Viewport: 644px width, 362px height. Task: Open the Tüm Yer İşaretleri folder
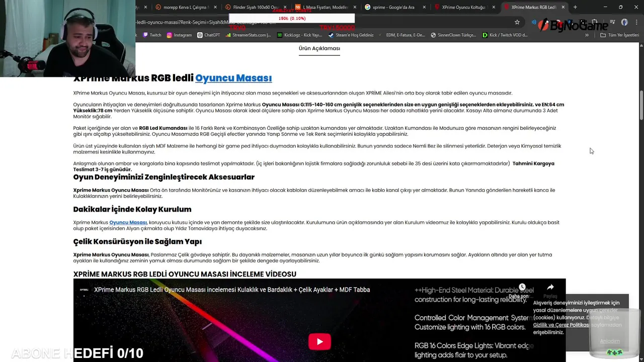(620, 35)
